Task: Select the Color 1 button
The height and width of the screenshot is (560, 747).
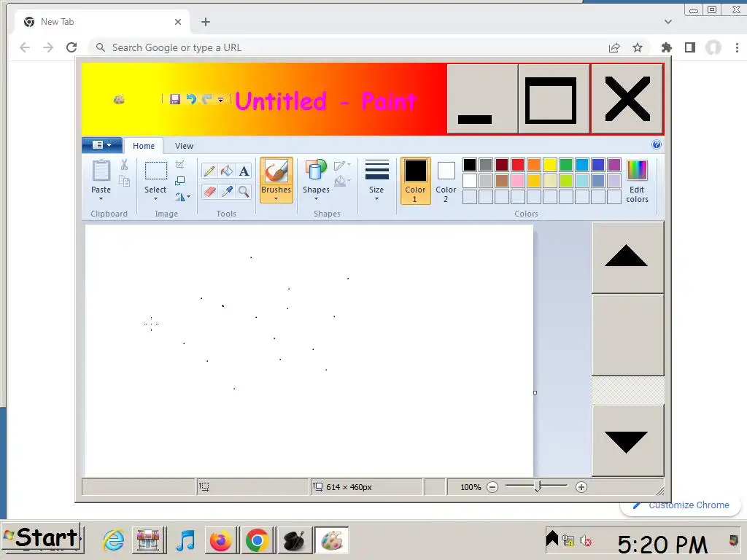Action: coord(415,181)
